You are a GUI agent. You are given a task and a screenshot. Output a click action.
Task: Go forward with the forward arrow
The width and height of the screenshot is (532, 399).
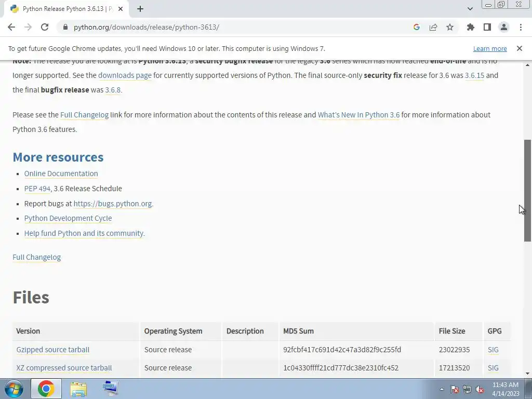[x=28, y=27]
